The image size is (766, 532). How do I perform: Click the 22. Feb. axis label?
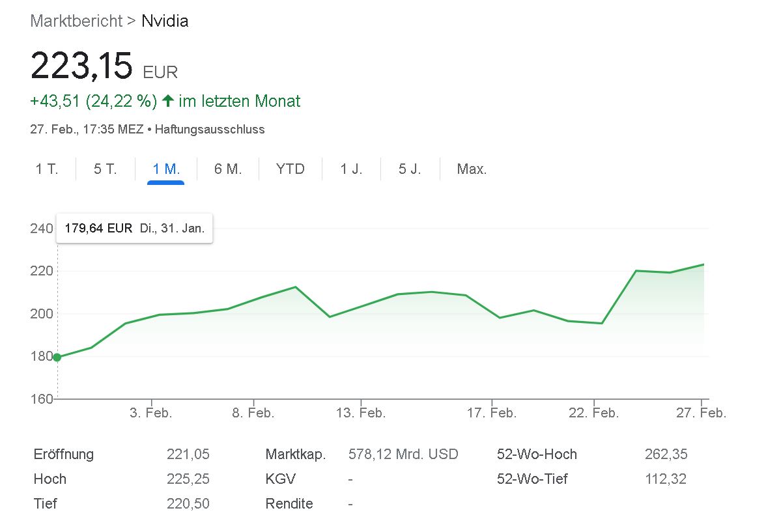[594, 413]
